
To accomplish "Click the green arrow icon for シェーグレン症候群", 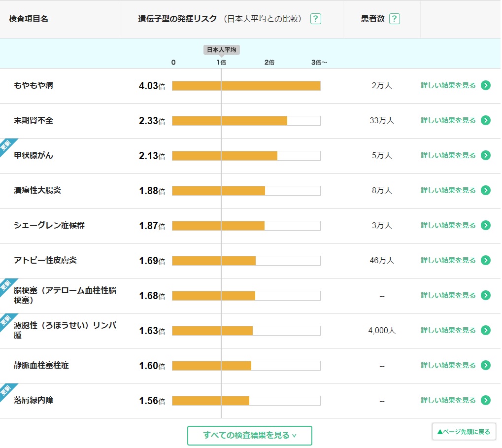I will point(486,225).
